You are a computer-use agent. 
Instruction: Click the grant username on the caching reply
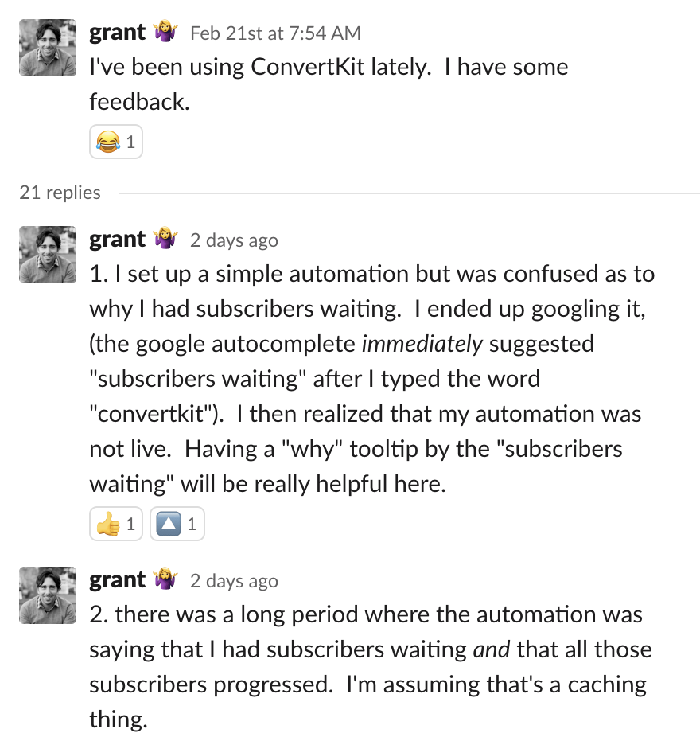point(117,580)
